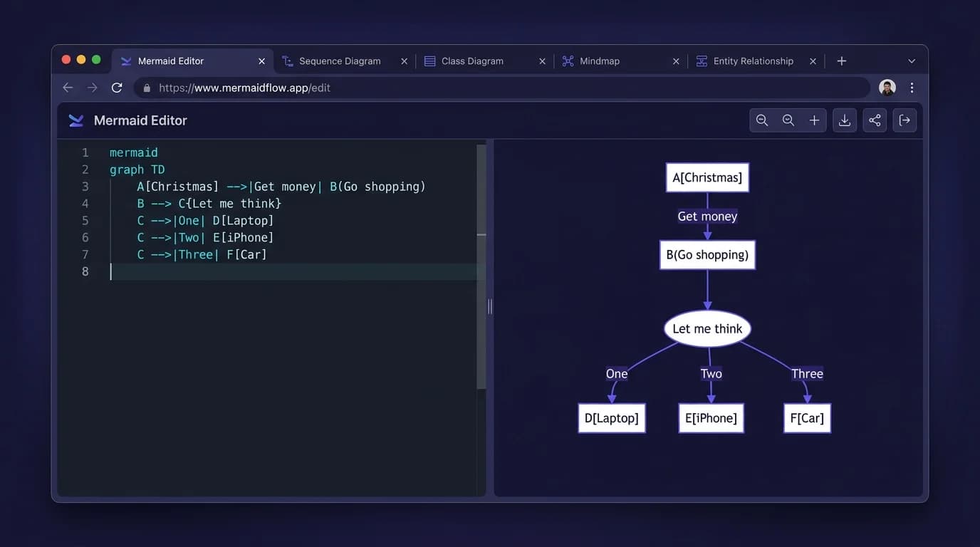980x547 pixels.
Task: Select the F[Car] diagram node
Action: [807, 418]
